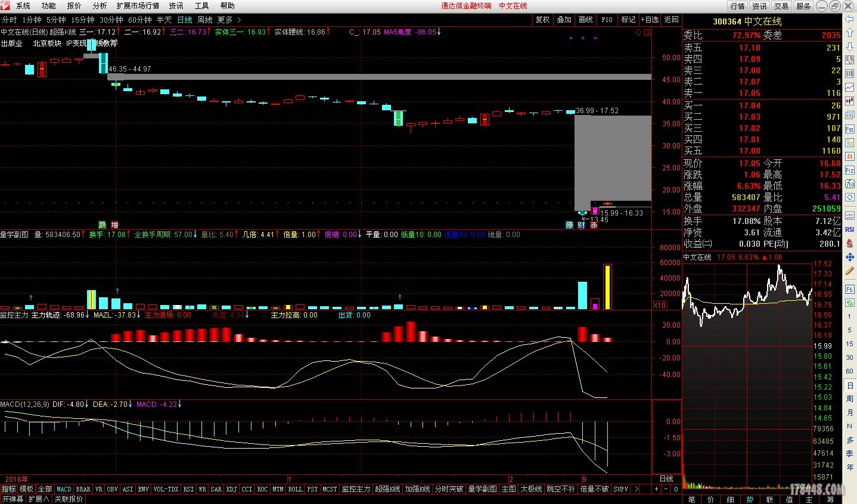Image resolution: width=857 pixels, height=504 pixels.
Task: Select the 笔 tick detail tab
Action: tap(691, 499)
